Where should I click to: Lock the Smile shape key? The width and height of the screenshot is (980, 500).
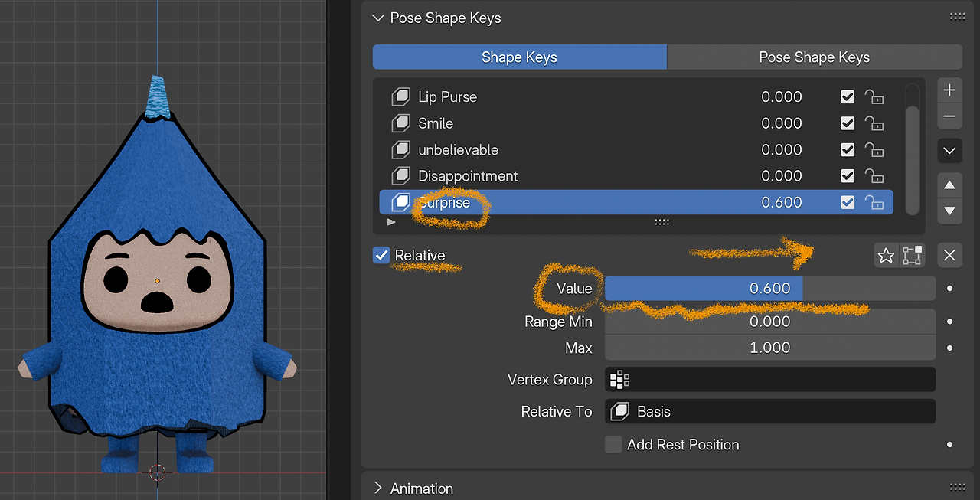[874, 123]
